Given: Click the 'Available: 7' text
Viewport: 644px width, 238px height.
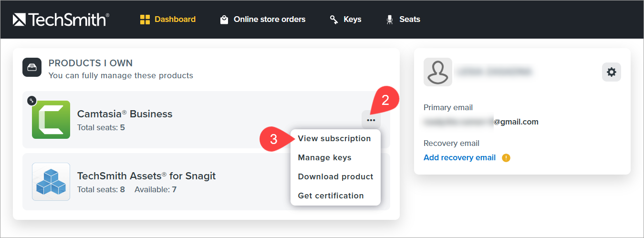Looking at the screenshot, I should [x=156, y=190].
